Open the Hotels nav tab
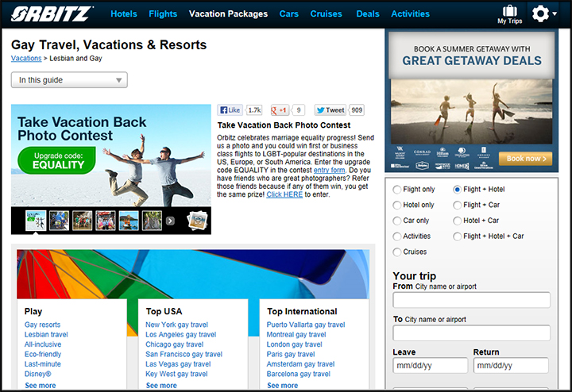The width and height of the screenshot is (572, 392). tap(124, 13)
